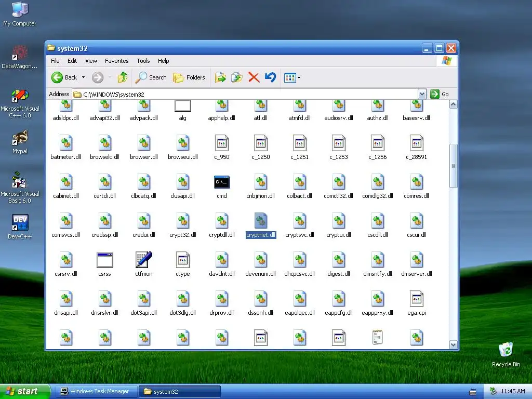The width and height of the screenshot is (532, 399).
Task: Select the alg file icon
Action: click(182, 105)
